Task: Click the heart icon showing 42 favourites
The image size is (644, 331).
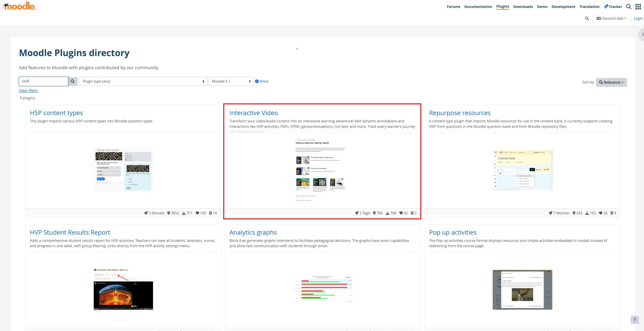Action: 401,213
